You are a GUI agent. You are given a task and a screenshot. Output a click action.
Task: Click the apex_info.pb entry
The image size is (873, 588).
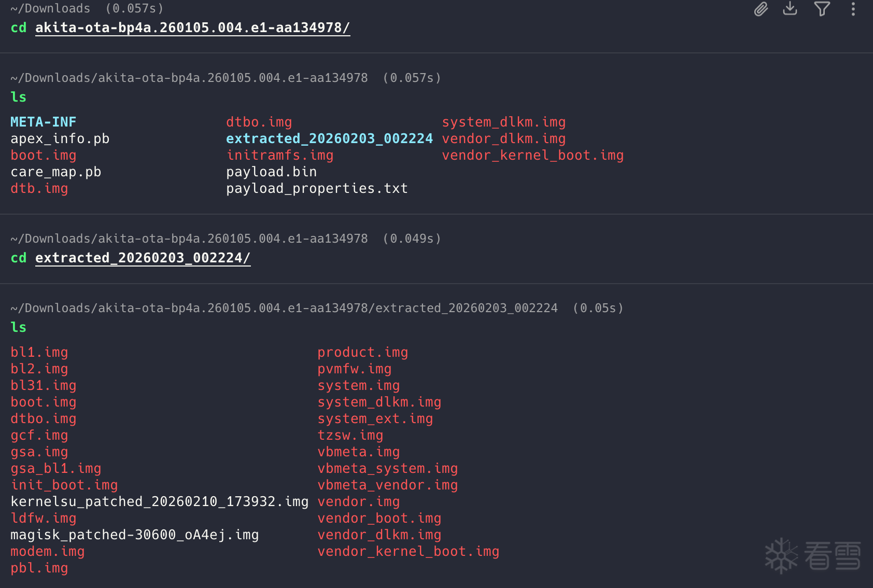pos(60,138)
